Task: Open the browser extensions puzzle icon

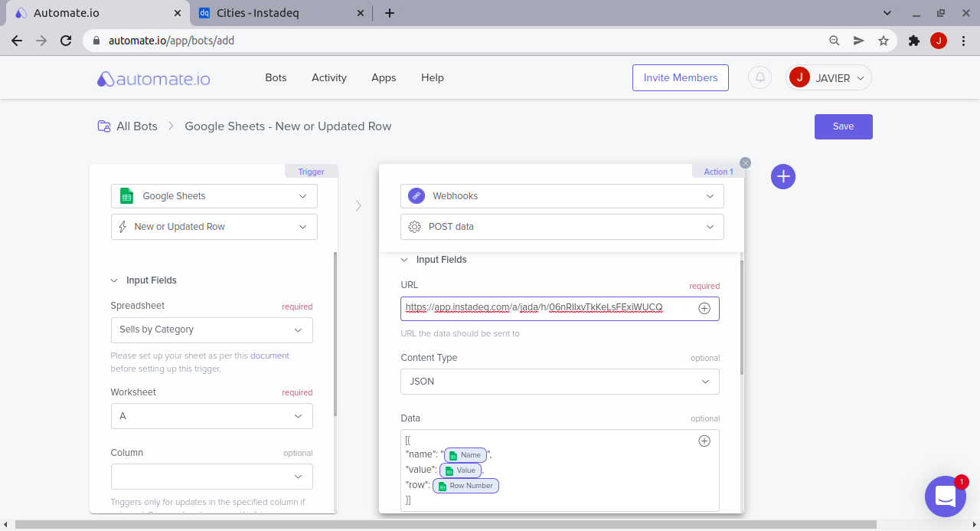Action: pyautogui.click(x=913, y=41)
